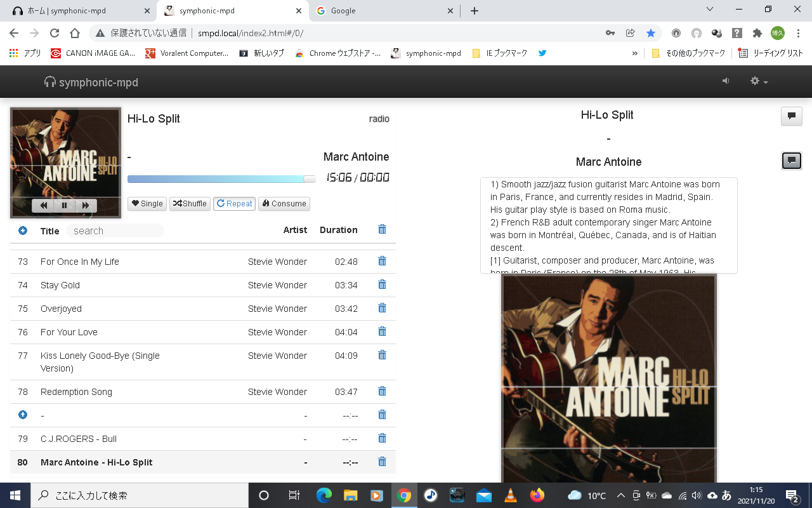
Task: Click the song progress bar
Action: 221,179
